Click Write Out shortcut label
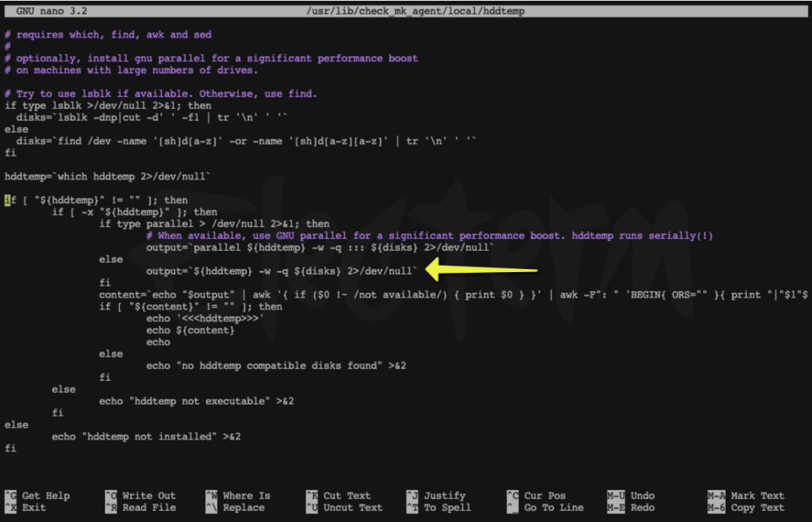The height and width of the screenshot is (522, 812). coord(149,496)
